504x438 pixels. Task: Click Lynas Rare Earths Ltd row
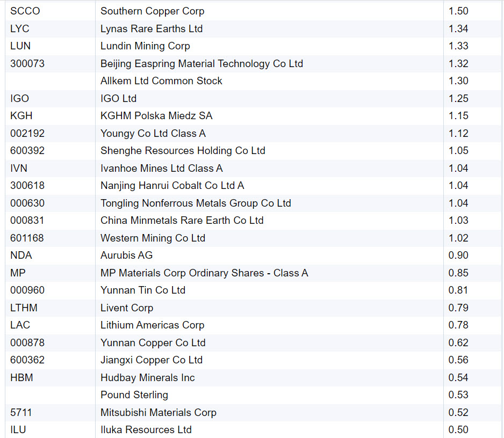pos(152,28)
